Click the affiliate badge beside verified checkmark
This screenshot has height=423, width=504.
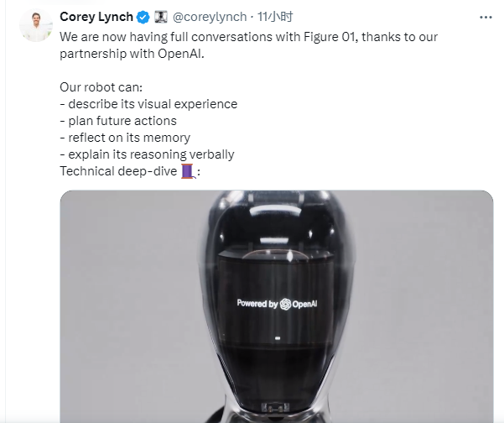161,17
